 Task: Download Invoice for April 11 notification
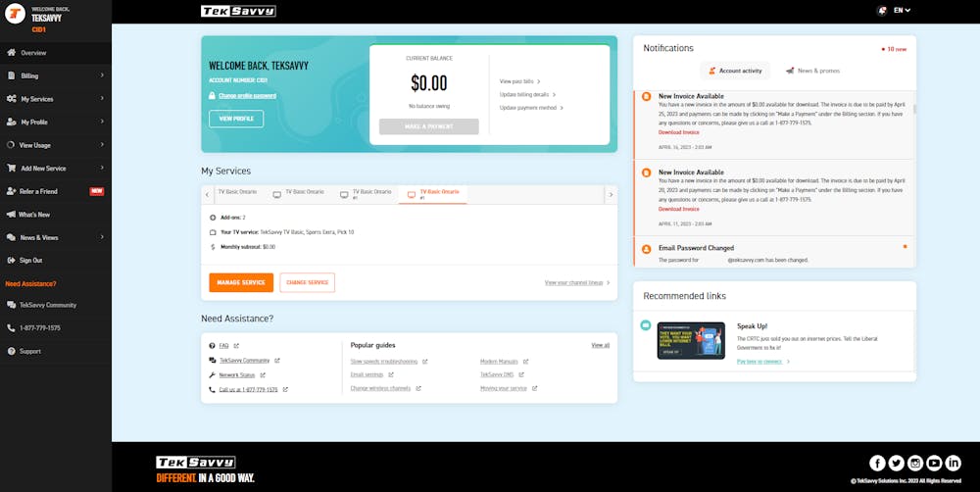coord(679,209)
